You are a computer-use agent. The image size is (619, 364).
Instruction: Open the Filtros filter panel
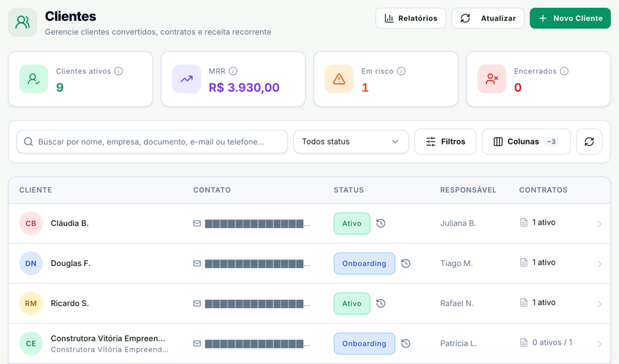click(445, 141)
